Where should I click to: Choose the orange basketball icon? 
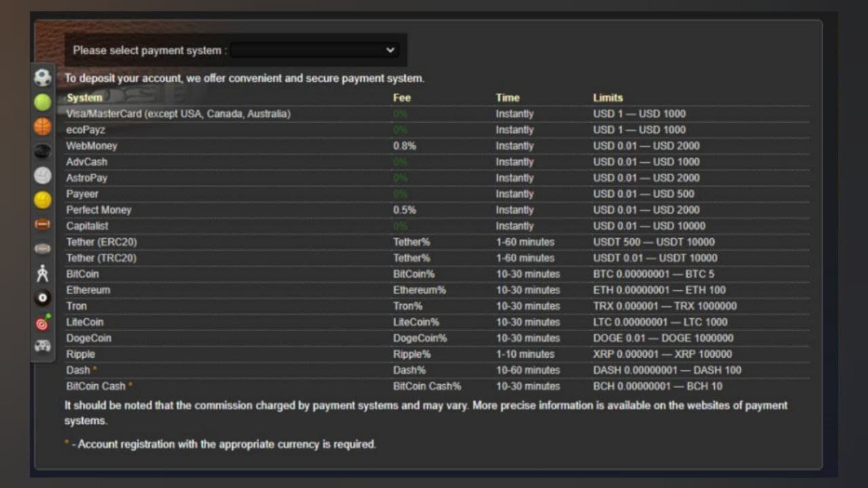[43, 127]
